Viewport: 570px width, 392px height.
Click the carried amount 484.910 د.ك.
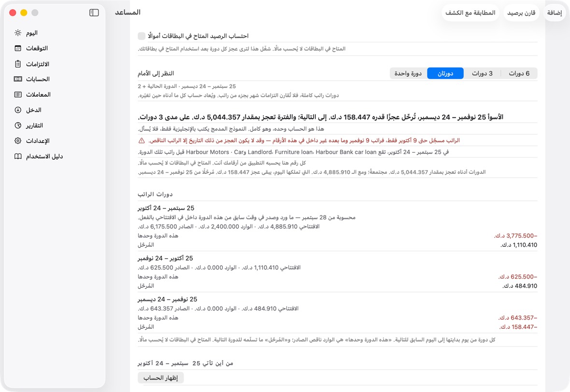click(520, 286)
